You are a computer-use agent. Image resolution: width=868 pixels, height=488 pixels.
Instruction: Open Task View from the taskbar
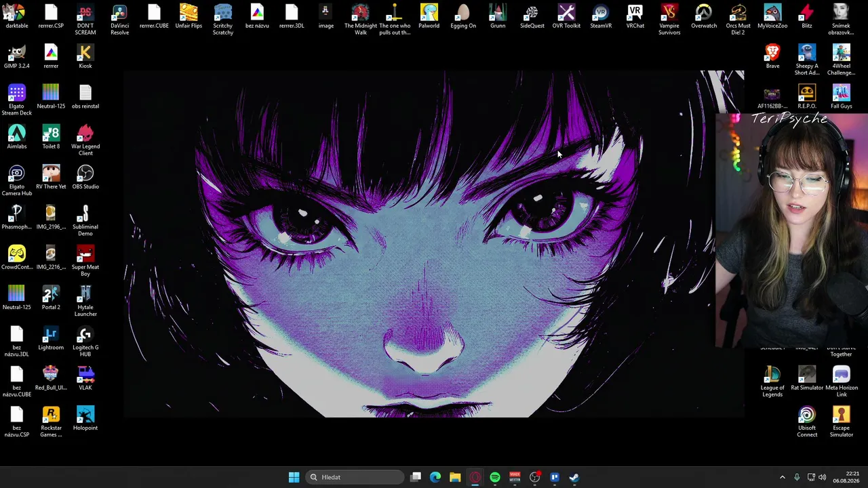416,477
